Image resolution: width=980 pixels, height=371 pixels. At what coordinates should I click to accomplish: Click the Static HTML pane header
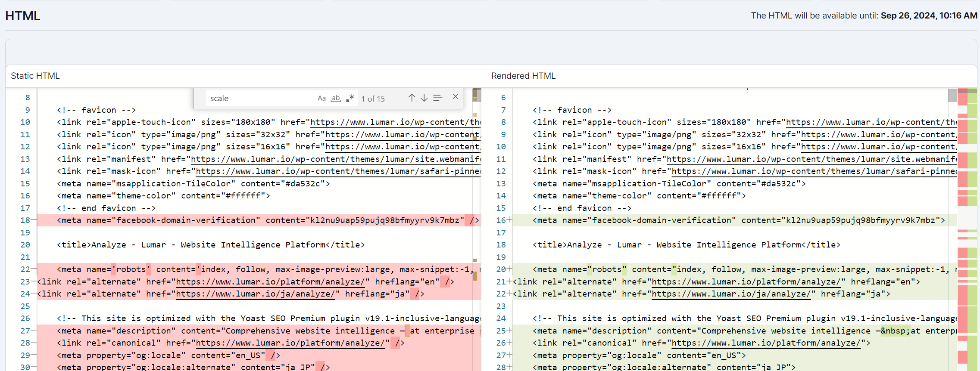(x=35, y=76)
